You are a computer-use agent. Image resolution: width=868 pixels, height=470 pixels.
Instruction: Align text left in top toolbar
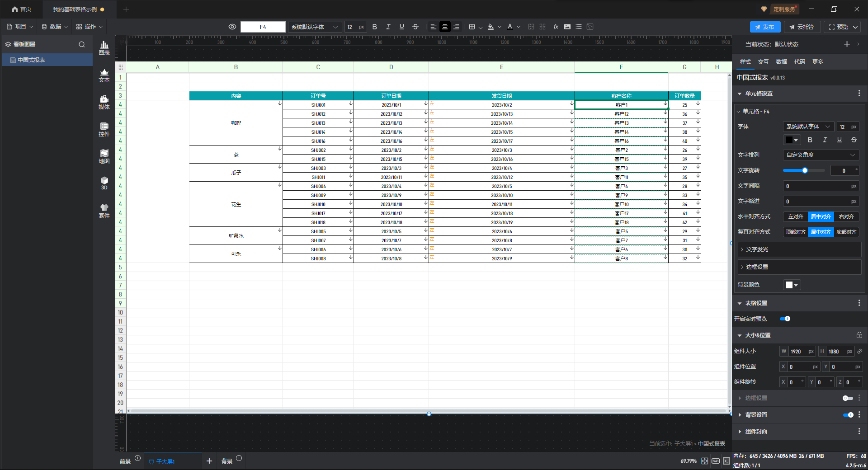coord(434,27)
